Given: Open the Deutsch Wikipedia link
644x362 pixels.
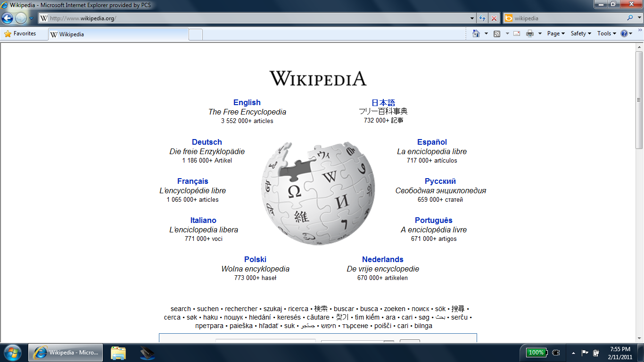Looking at the screenshot, I should pyautogui.click(x=207, y=142).
